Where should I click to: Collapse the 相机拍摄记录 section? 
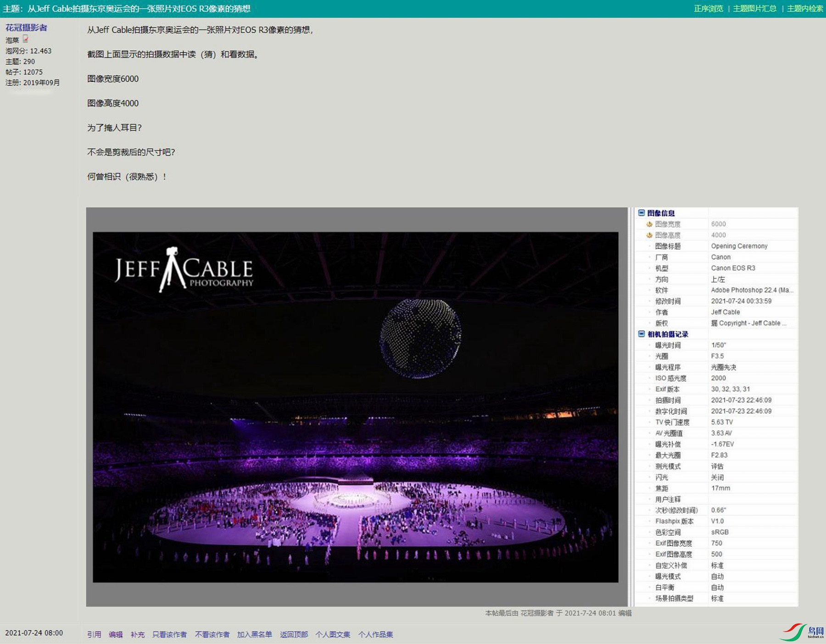tap(642, 334)
